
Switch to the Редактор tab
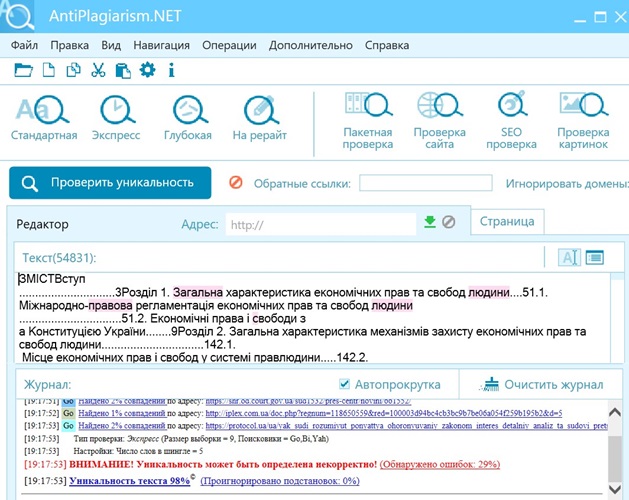tap(42, 224)
